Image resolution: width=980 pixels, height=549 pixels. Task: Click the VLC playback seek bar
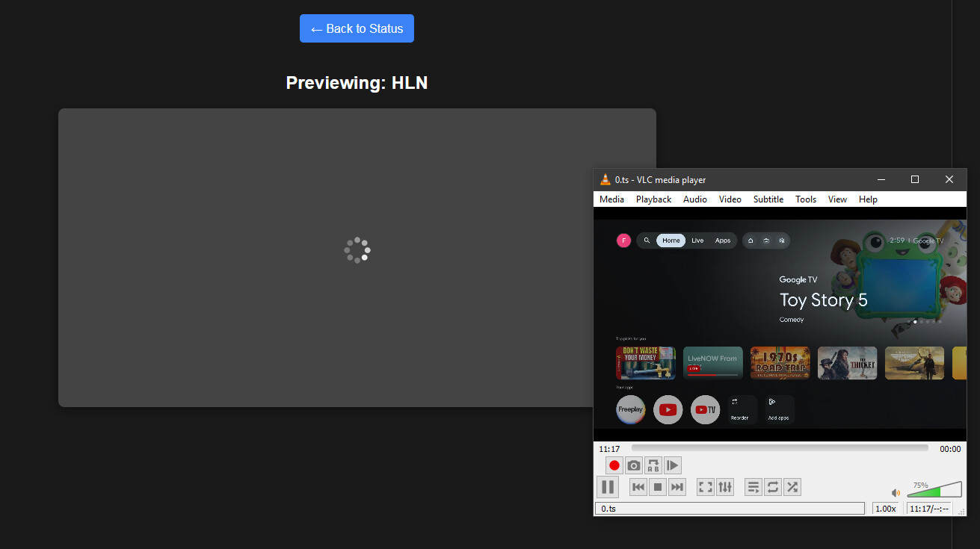point(780,448)
